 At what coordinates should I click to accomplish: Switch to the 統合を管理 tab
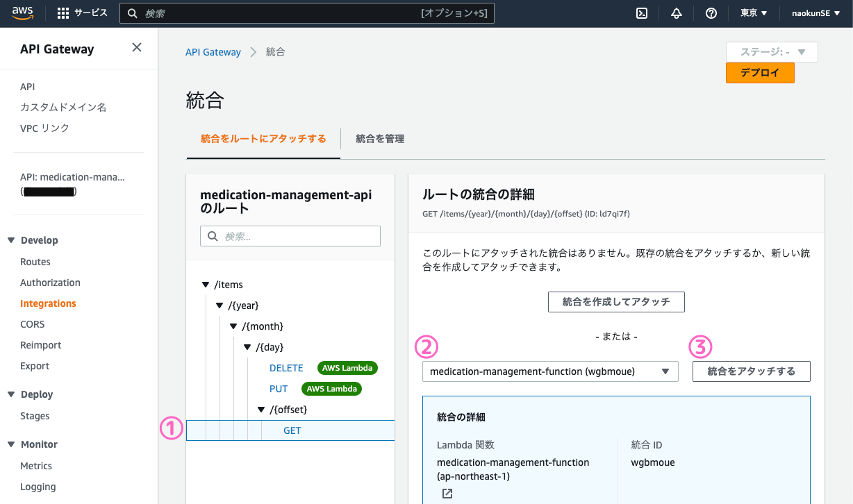(380, 139)
